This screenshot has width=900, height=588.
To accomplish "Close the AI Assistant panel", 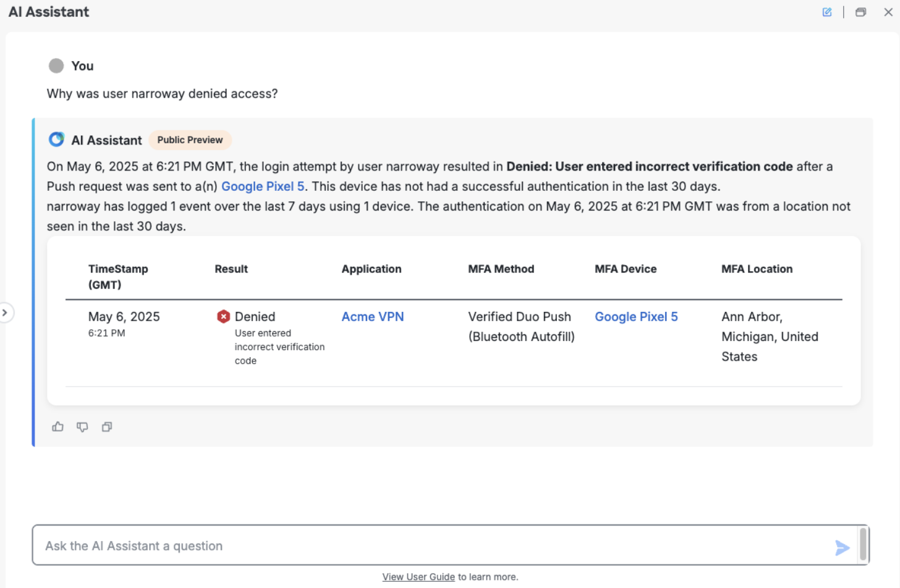I will 888,12.
